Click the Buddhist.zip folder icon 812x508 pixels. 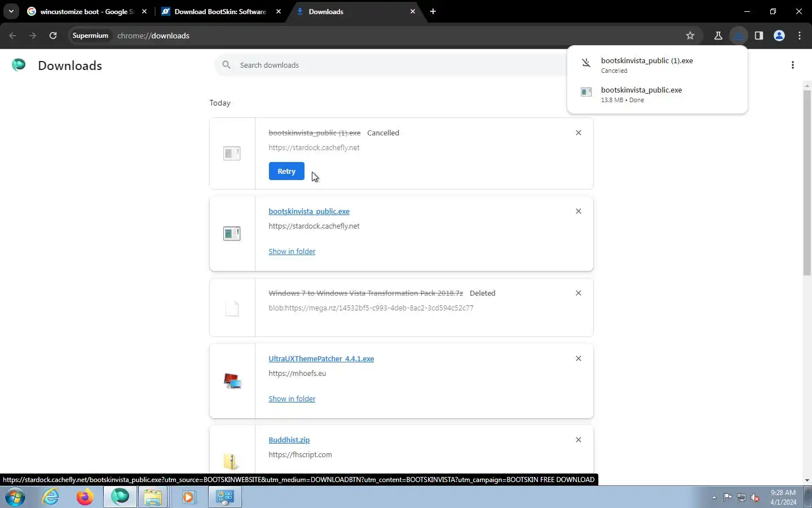(231, 461)
